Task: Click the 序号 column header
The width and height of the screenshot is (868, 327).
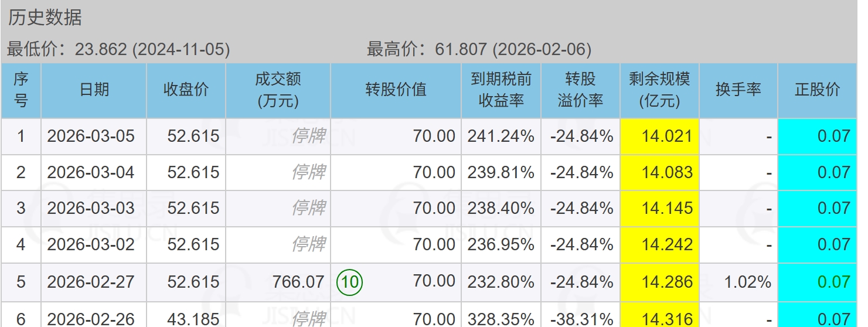Action: pos(21,90)
